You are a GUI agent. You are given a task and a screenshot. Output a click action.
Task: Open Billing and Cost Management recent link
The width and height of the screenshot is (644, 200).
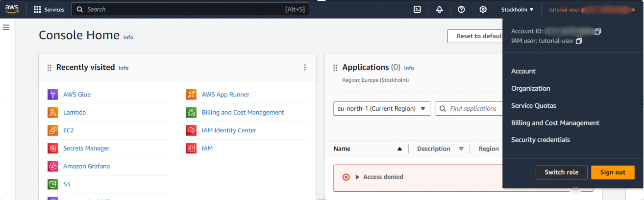pos(243,112)
